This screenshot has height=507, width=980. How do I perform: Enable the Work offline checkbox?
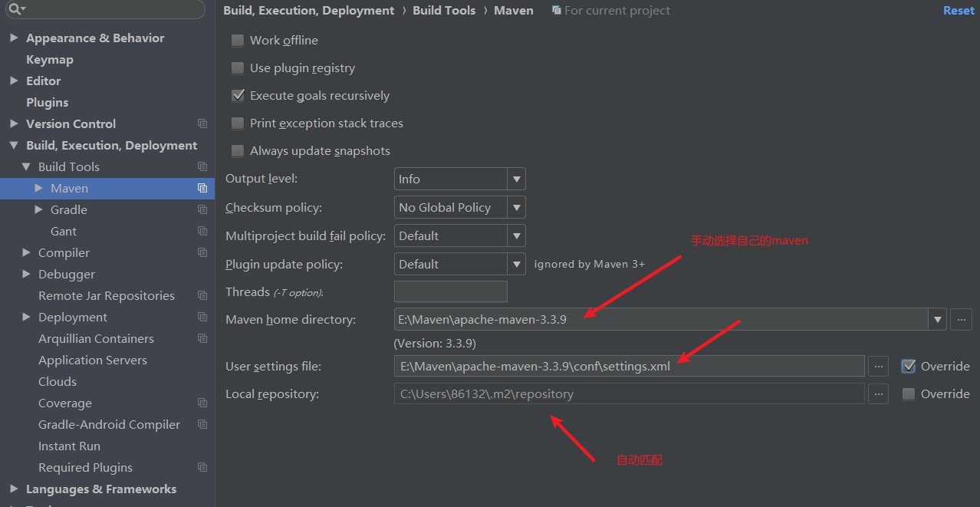click(238, 40)
